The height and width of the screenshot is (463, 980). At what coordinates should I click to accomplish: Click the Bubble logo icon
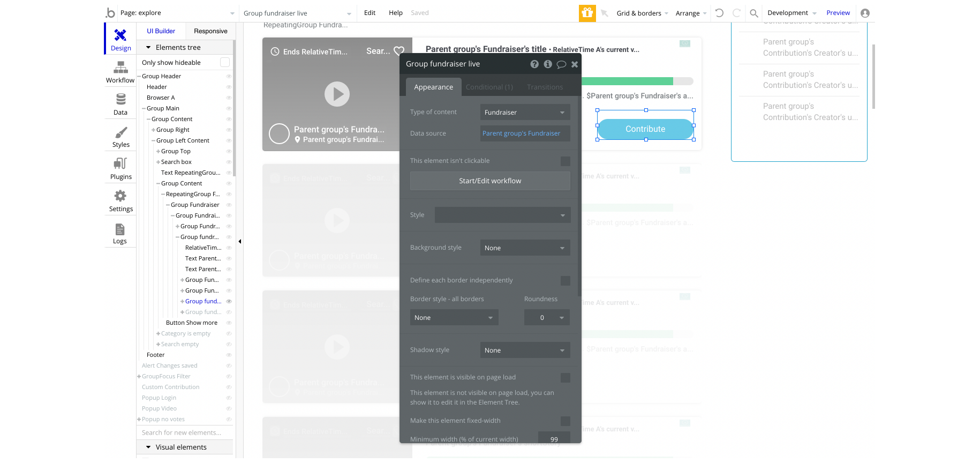click(x=110, y=13)
